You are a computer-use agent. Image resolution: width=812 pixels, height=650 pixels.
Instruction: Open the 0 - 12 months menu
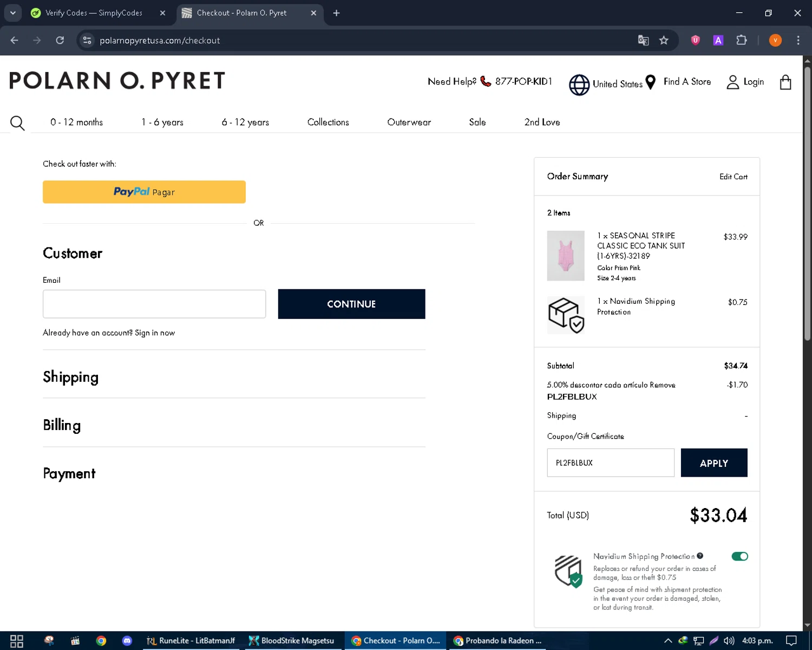[x=77, y=122]
